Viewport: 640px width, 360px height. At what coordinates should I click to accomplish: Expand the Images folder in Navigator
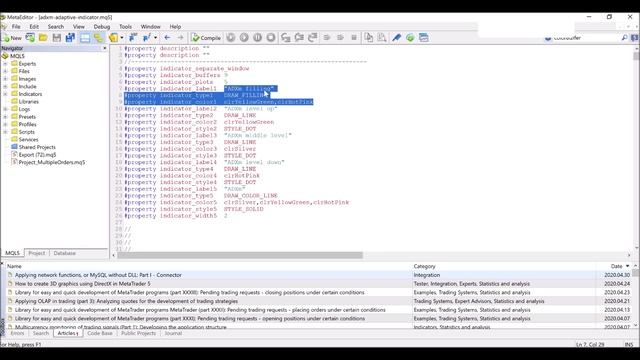pos(5,79)
